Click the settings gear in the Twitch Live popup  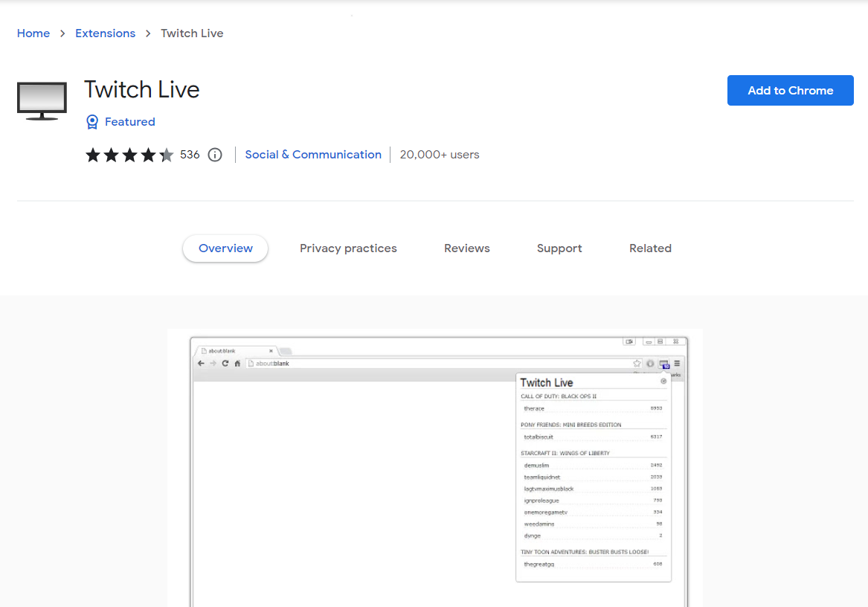(x=663, y=381)
